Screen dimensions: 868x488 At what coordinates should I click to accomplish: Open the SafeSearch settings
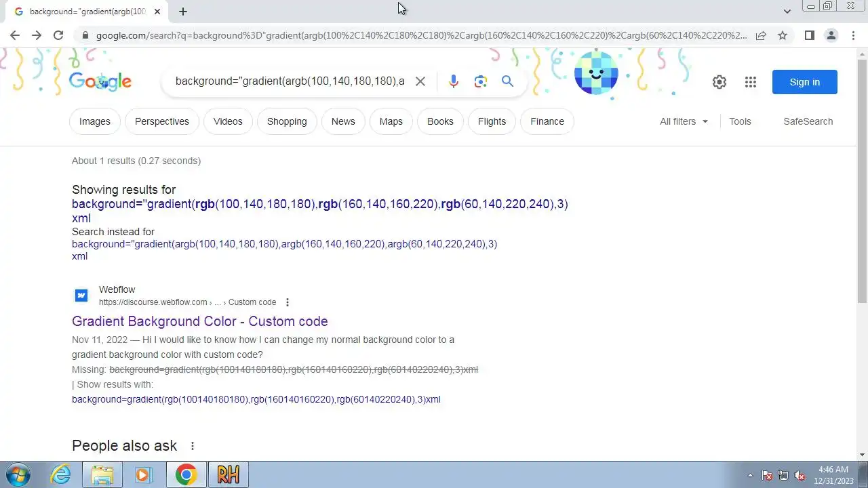click(808, 121)
